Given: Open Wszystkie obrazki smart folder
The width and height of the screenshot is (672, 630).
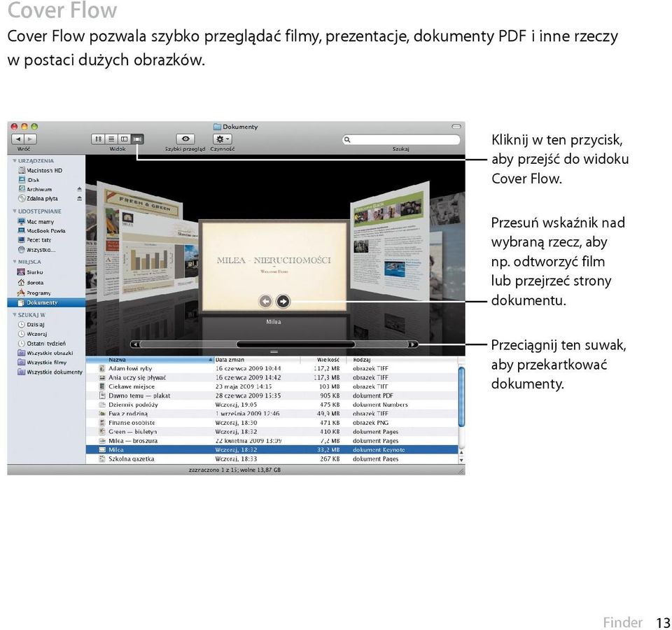Looking at the screenshot, I should (x=45, y=353).
